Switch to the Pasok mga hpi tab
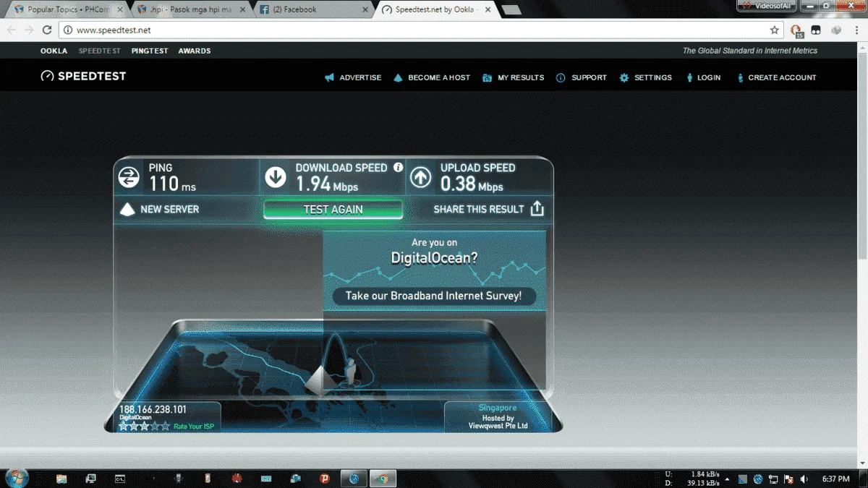 tap(191, 9)
